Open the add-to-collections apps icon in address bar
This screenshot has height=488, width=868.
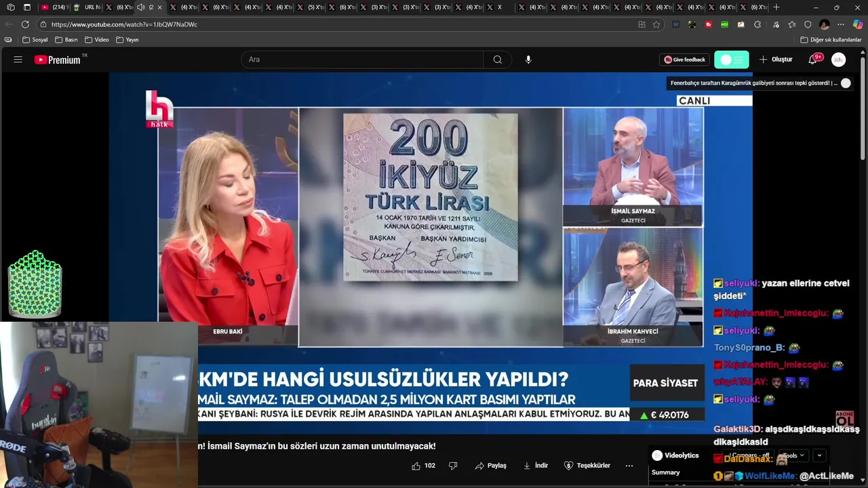642,24
